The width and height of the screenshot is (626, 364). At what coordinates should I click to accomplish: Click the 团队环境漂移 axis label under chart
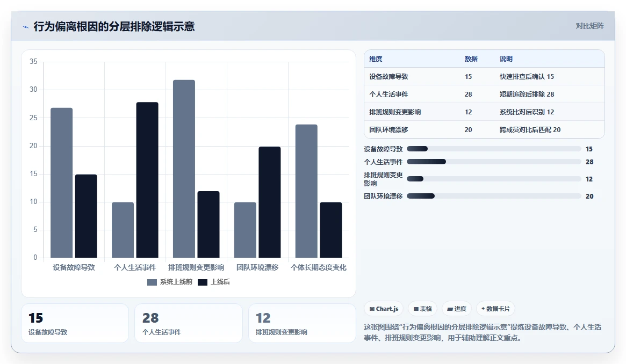[x=257, y=267]
